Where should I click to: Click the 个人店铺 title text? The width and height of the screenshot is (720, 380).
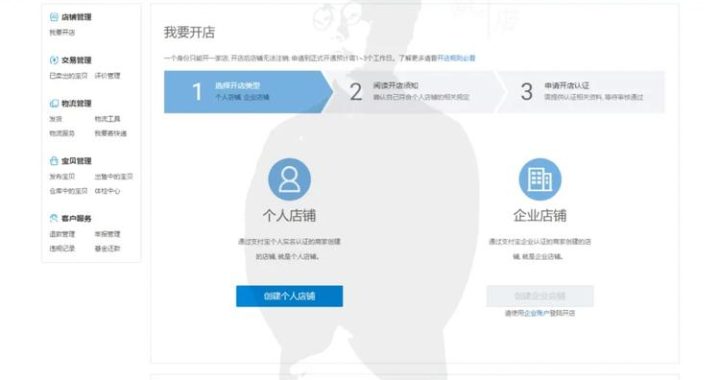coord(289,215)
